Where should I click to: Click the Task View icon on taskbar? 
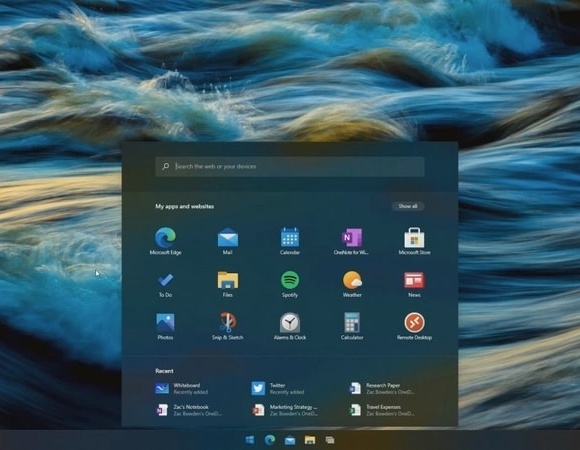coord(330,440)
